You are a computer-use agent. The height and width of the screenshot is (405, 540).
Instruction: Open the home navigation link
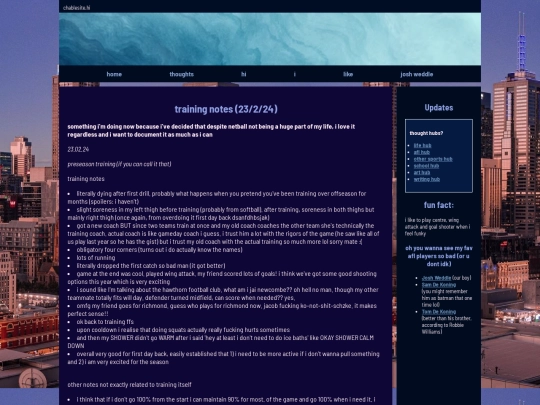(114, 74)
